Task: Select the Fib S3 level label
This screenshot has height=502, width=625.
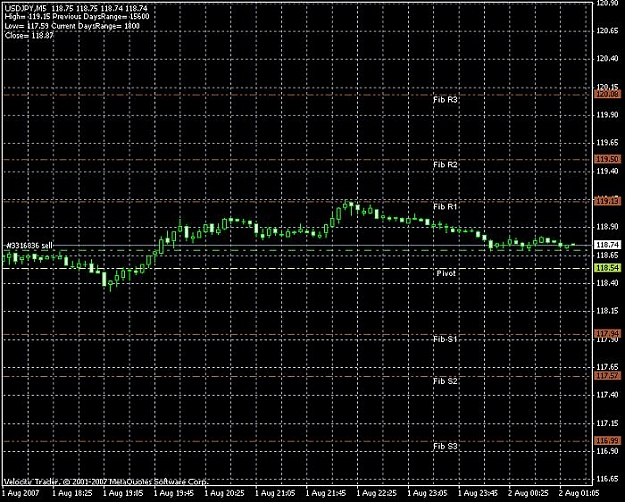Action: point(445,446)
